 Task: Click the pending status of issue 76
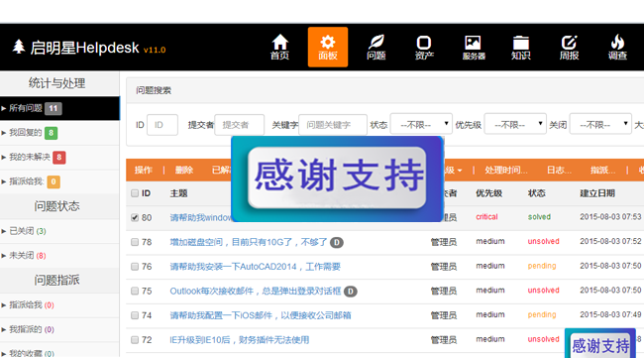coord(542,266)
